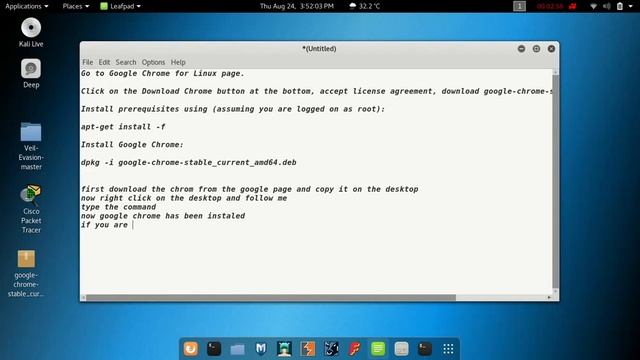Launch the red F Faraday icon in dock
This screenshot has width=640, height=360.
(x=355, y=349)
